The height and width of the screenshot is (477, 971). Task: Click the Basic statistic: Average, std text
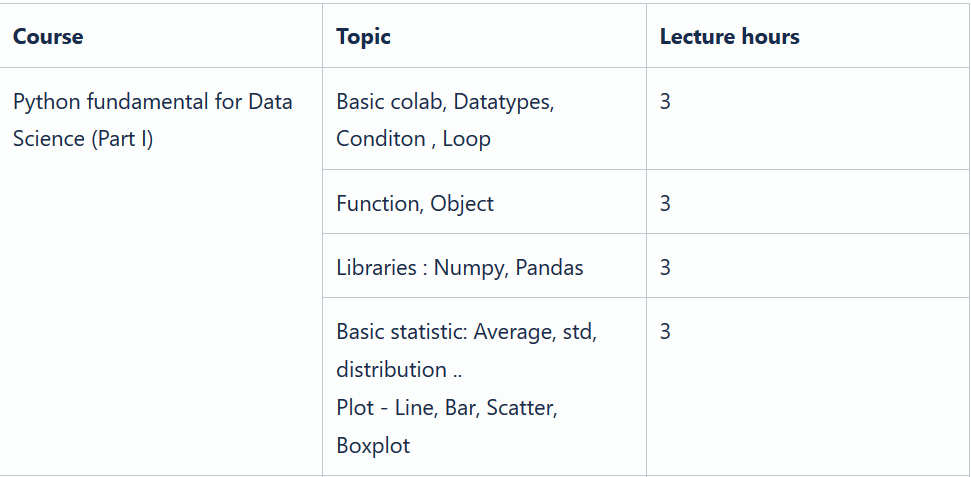466,332
